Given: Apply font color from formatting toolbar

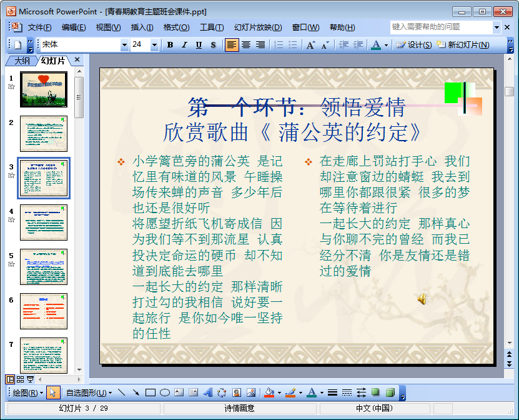Looking at the screenshot, I should [x=376, y=45].
